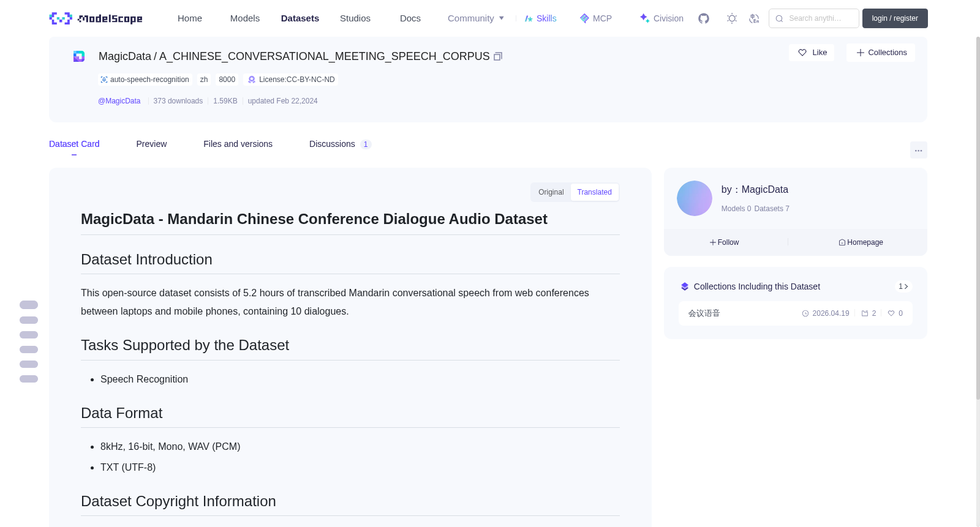Click the zh language tag
The image size is (980, 527).
pos(204,80)
